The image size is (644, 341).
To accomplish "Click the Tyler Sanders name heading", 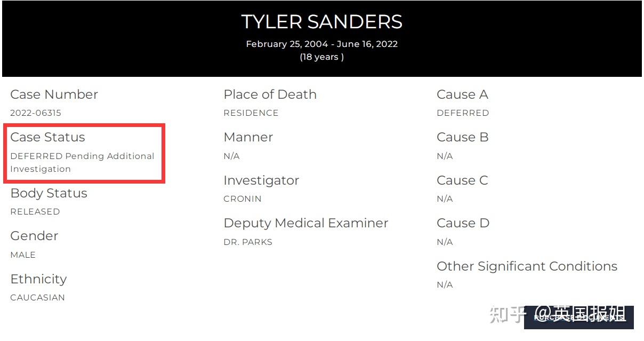I will click(321, 22).
